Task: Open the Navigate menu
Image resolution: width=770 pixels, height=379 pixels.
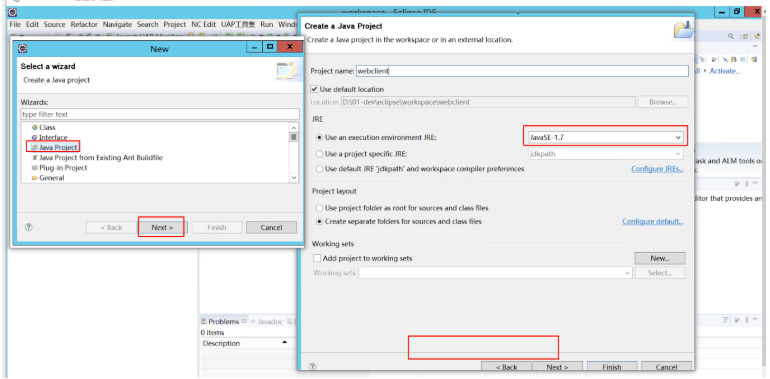Action: coord(117,24)
